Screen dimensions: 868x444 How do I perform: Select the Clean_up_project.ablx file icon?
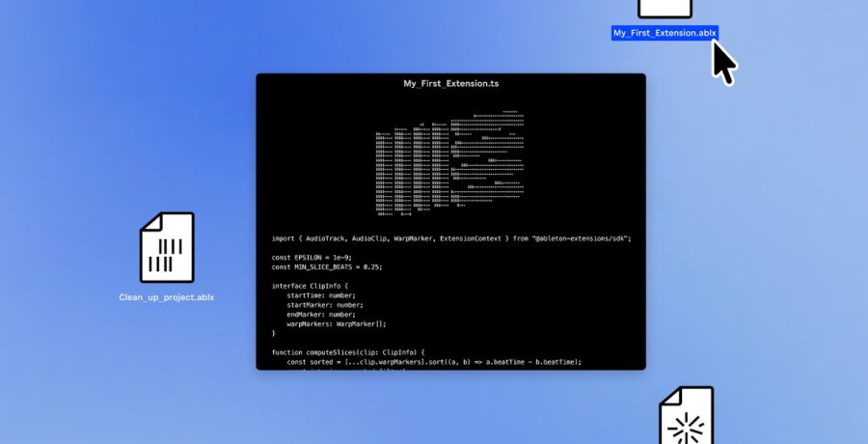click(x=167, y=247)
